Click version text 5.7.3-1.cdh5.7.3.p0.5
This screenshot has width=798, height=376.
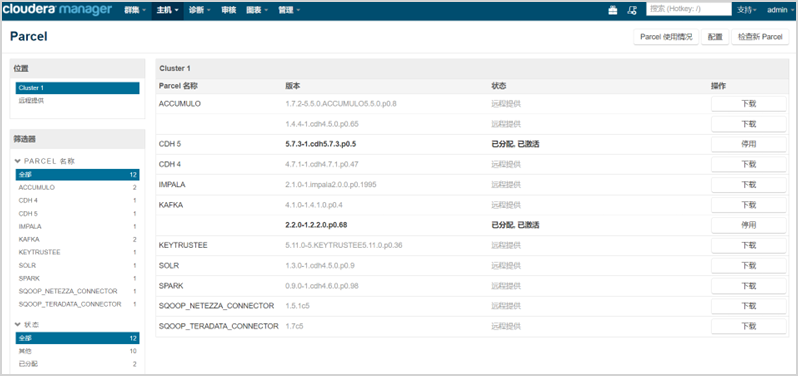coord(321,144)
